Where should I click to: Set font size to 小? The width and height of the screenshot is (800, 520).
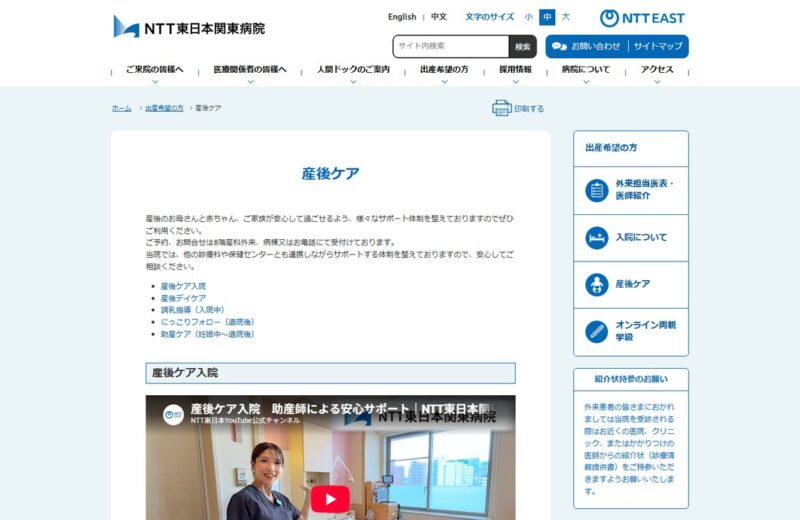pyautogui.click(x=529, y=17)
